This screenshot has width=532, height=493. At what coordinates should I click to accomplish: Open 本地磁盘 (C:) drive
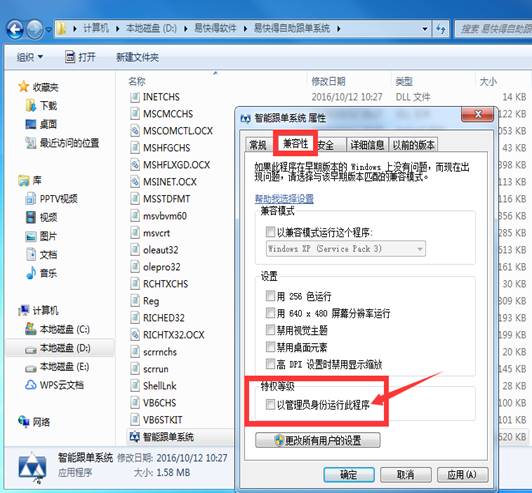[57, 329]
